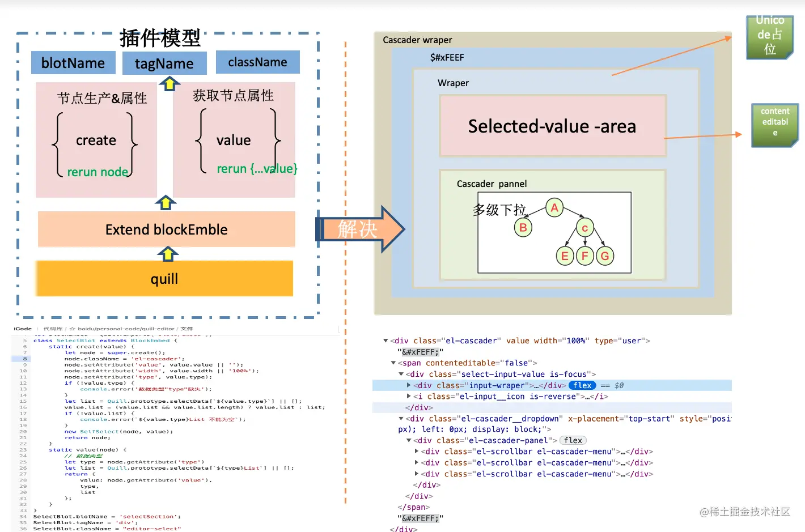Expand the el-input__icon is-reverse element
805x532 pixels.
[409, 396]
